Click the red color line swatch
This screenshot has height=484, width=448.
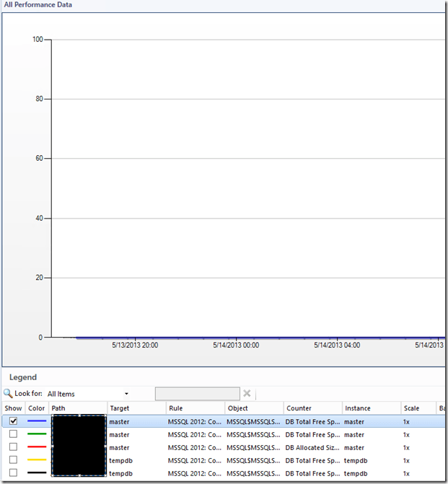coord(37,447)
